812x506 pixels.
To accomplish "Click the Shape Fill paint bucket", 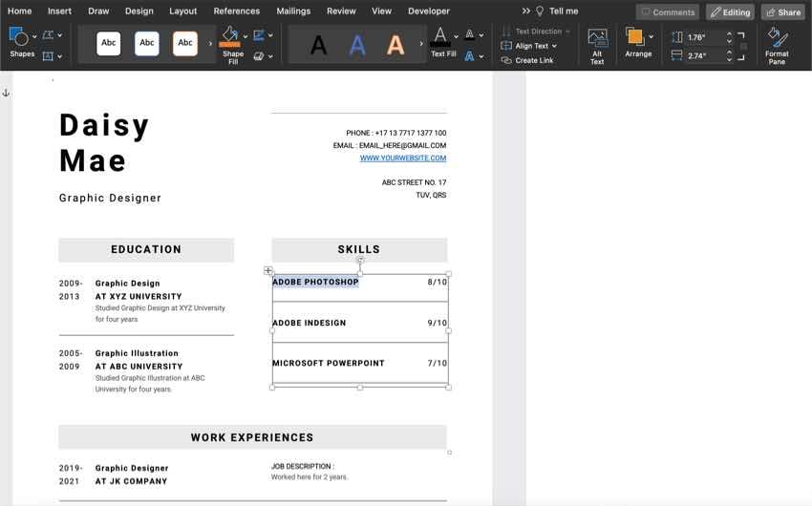I will pos(229,33).
